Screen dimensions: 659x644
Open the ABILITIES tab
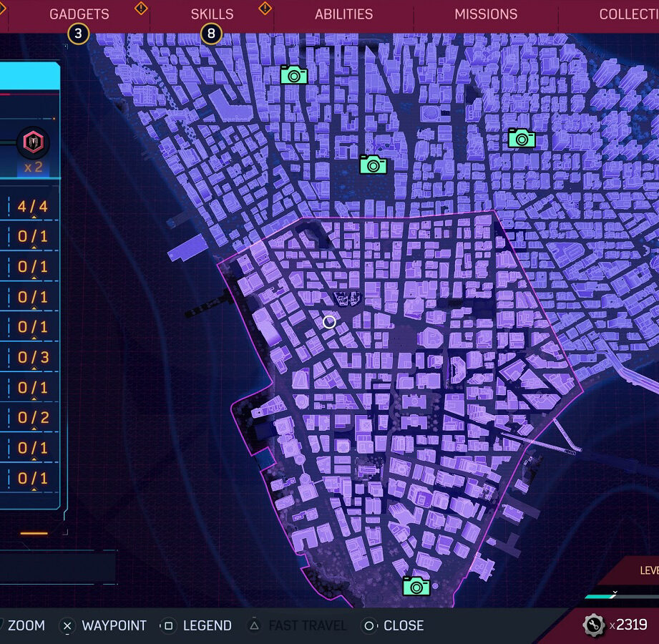343,14
